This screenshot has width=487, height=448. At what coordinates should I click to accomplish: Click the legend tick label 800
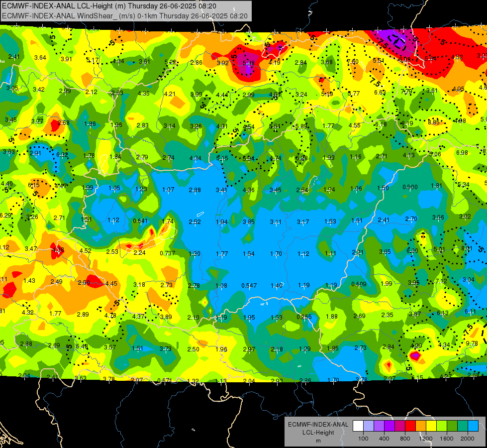pyautogui.click(x=405, y=439)
